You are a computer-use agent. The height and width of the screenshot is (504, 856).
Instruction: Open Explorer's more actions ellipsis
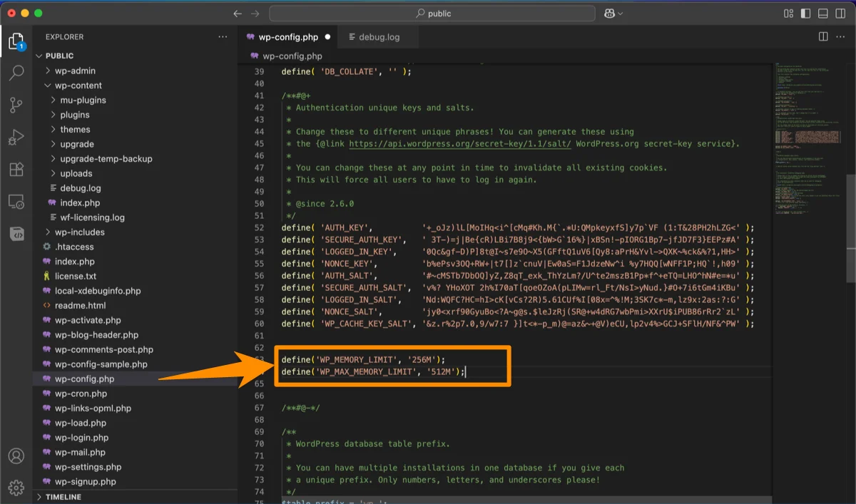point(223,36)
